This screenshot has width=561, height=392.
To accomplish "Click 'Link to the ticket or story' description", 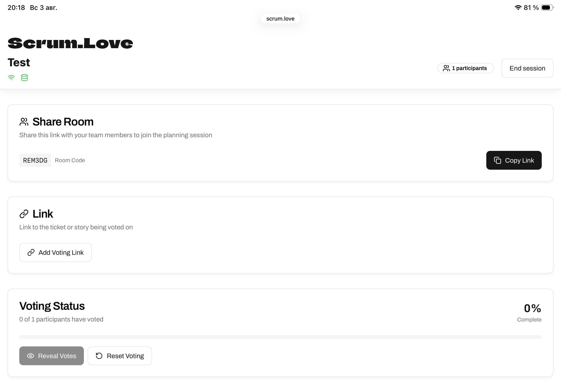I will click(76, 227).
